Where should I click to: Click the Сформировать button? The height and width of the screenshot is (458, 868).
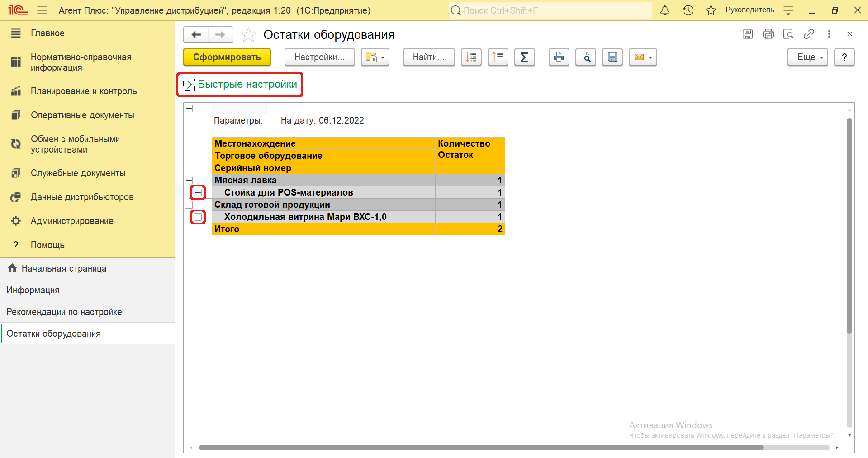click(x=227, y=57)
